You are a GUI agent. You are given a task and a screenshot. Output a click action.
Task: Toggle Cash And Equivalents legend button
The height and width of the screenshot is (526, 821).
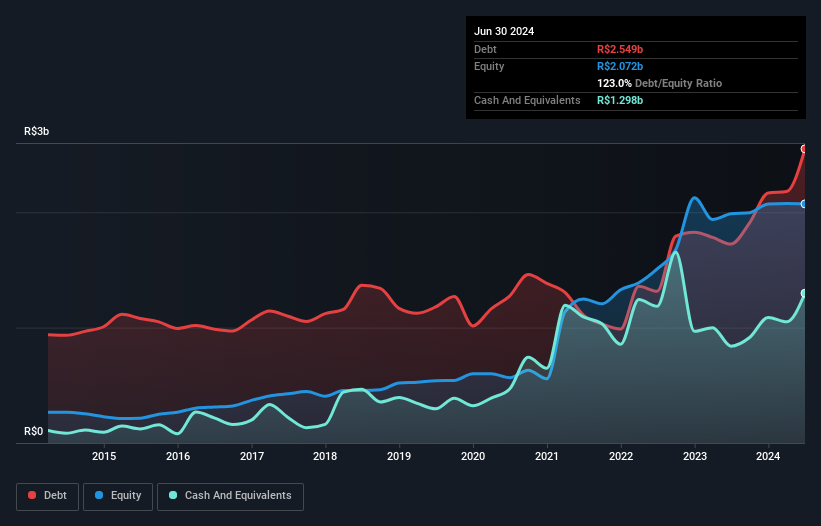(x=230, y=496)
